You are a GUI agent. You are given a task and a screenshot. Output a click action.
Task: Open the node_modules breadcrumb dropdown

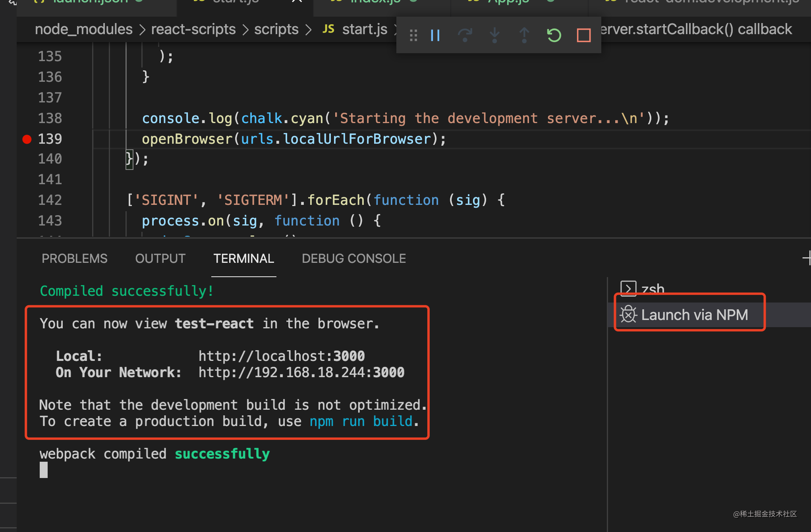[x=83, y=29]
